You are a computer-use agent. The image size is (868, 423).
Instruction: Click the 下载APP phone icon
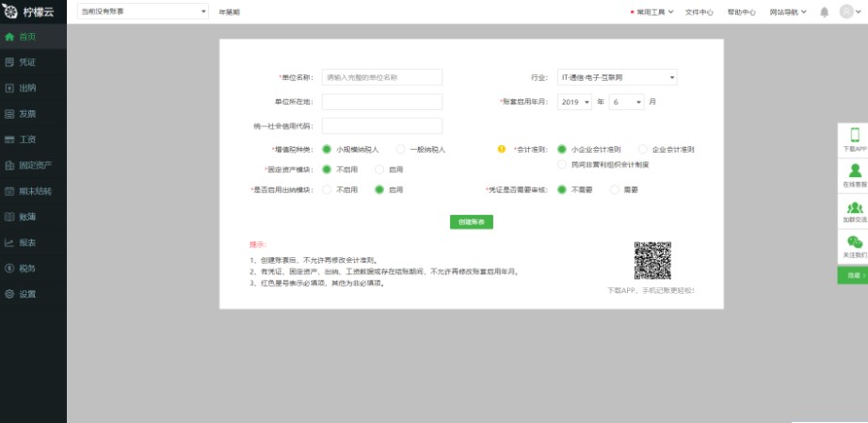(854, 135)
